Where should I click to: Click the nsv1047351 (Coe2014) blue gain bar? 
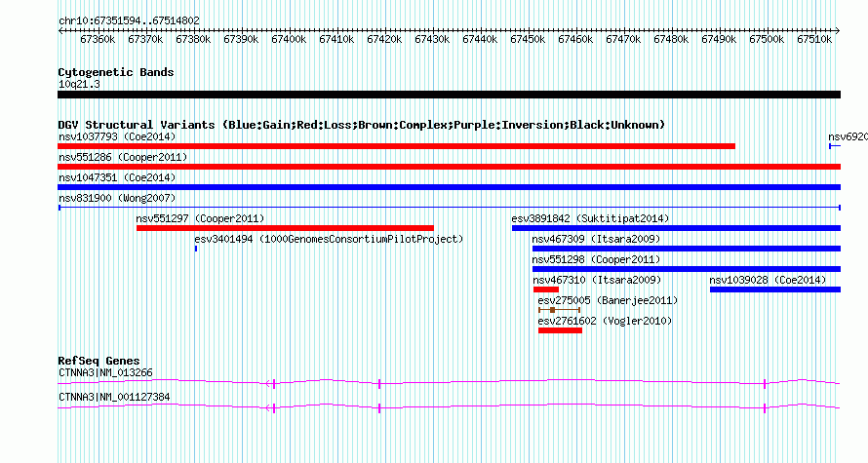click(x=449, y=187)
